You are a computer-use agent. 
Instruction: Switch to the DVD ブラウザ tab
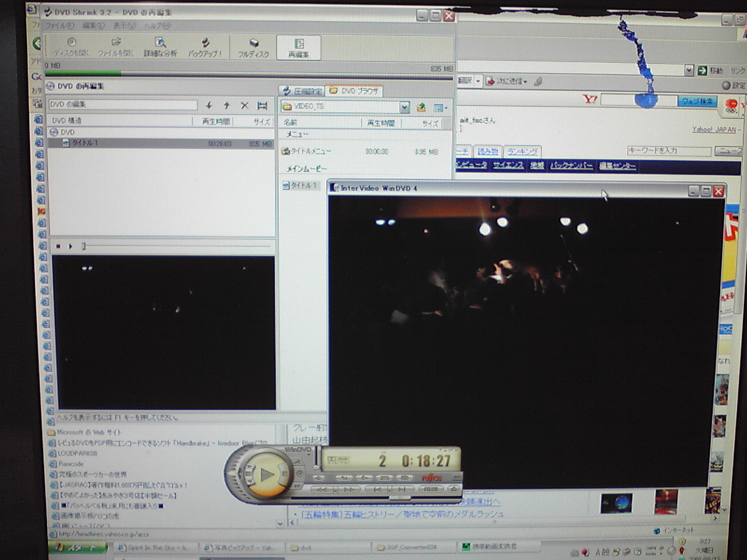click(354, 90)
